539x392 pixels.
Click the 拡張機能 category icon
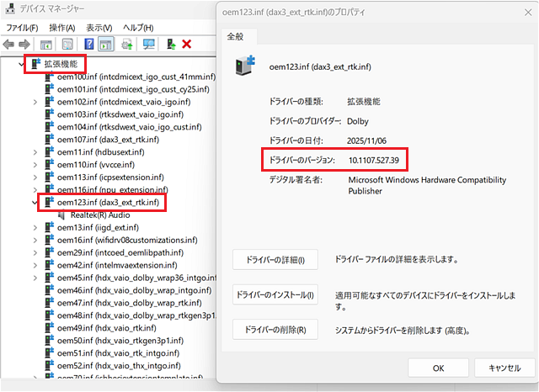click(35, 63)
